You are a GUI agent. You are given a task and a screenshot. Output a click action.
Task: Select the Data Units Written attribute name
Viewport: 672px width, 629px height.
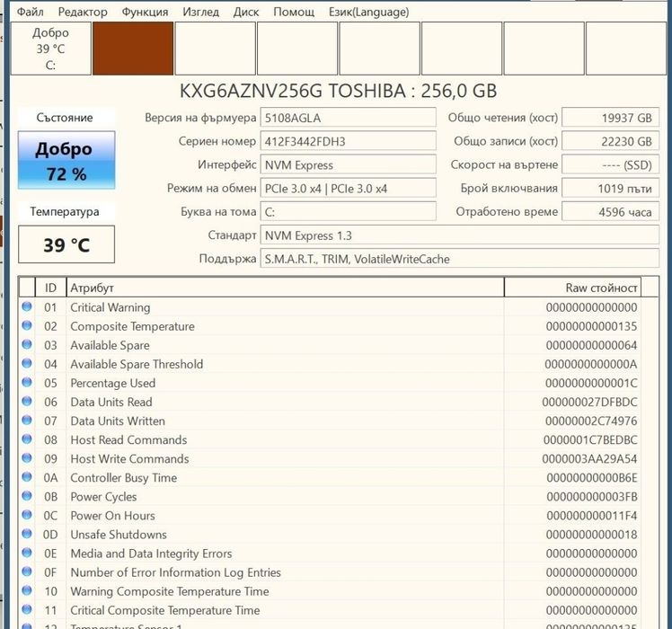pyautogui.click(x=118, y=421)
